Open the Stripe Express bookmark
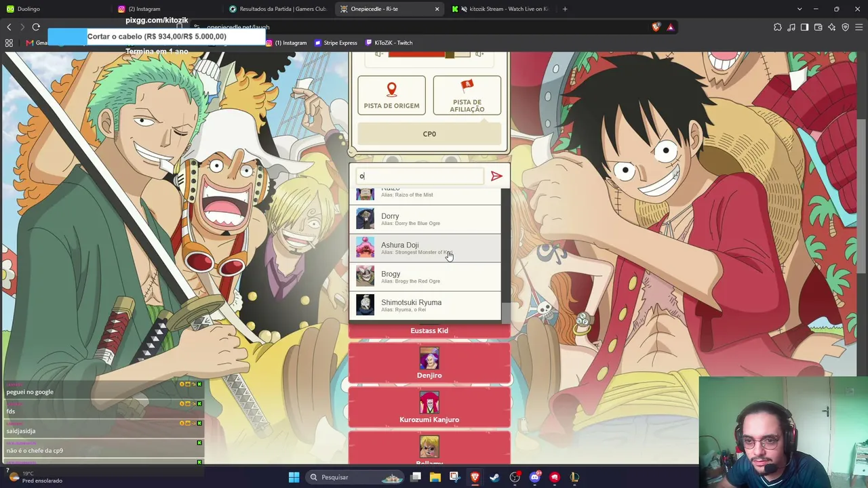Image resolution: width=868 pixels, height=488 pixels. (x=336, y=43)
